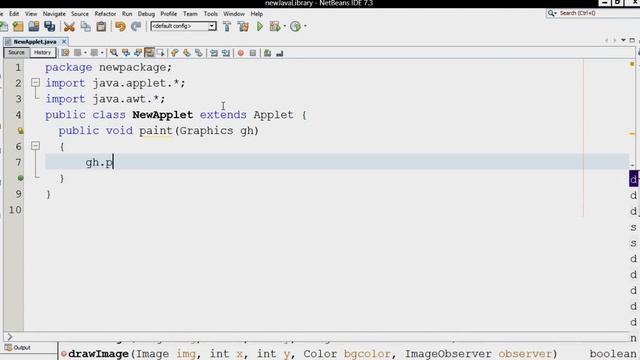The width and height of the screenshot is (640, 360).
Task: Click the Redo arrow icon
Action: (136, 27)
